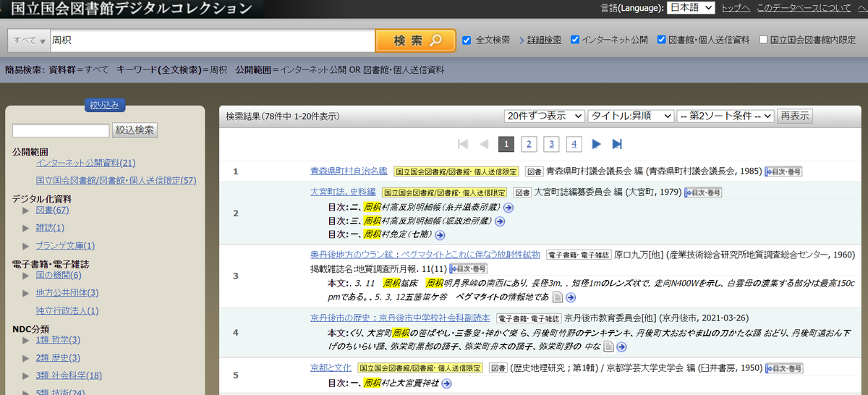Open the タイトル:昇順 sort dropdown
The width and height of the screenshot is (868, 395).
pos(631,116)
